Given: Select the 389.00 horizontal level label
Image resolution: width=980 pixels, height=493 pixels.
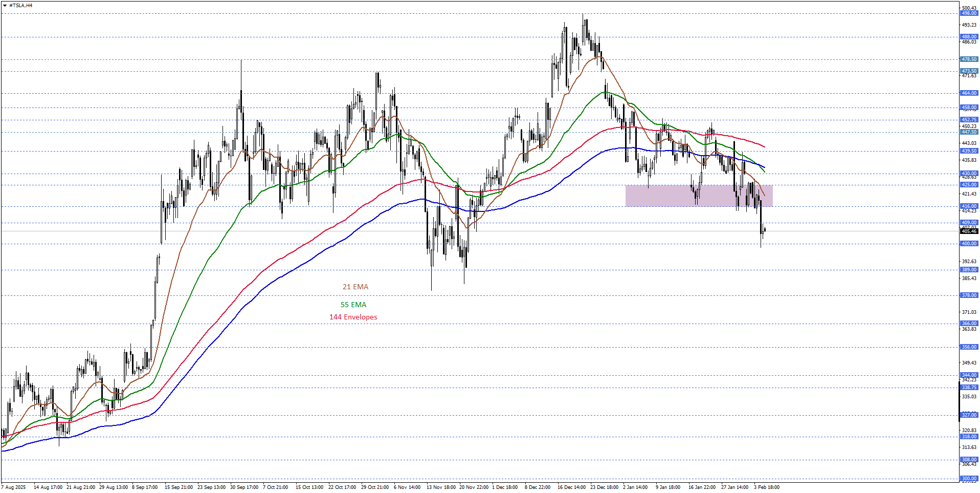Looking at the screenshot, I should pos(969,270).
